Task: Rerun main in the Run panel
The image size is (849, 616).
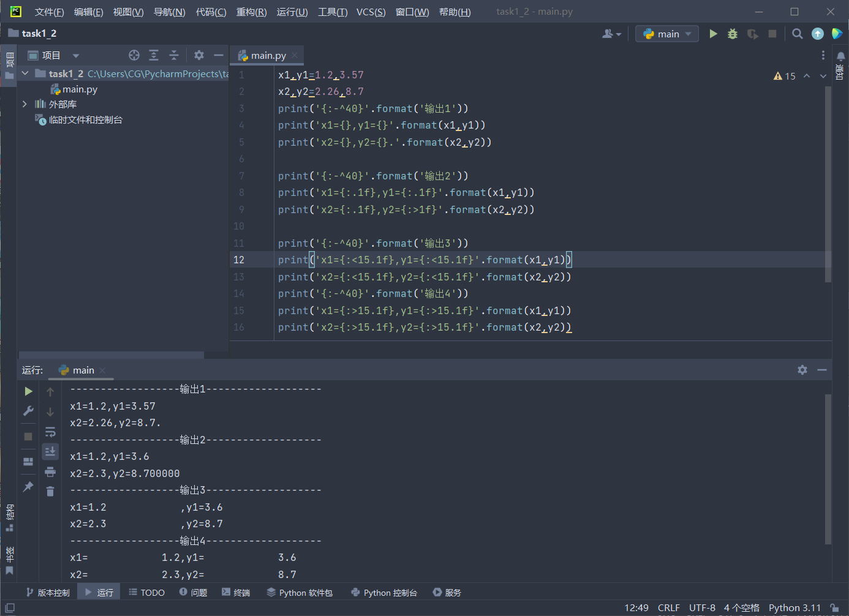Action: [x=28, y=391]
